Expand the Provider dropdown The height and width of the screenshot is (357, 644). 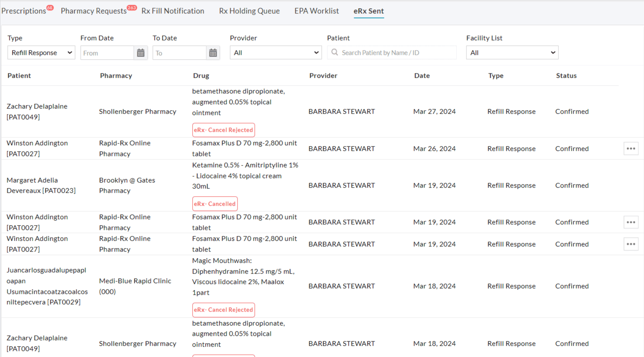[x=276, y=53]
